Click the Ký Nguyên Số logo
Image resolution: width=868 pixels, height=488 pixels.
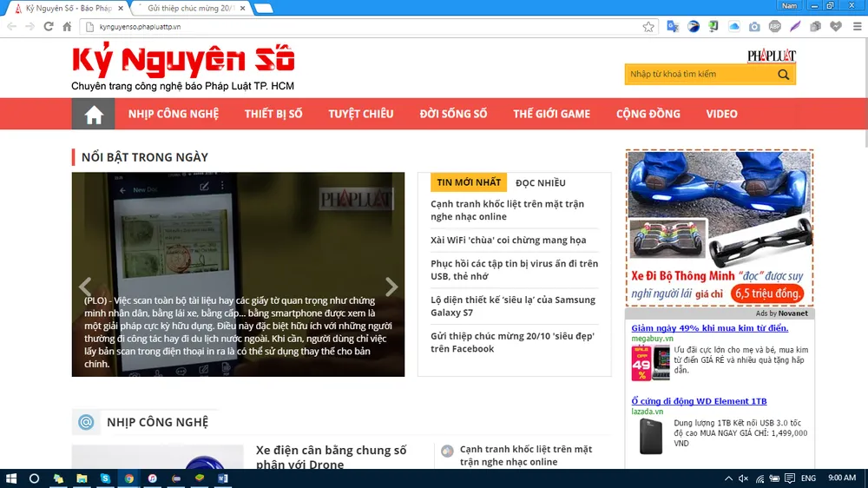[x=183, y=61]
